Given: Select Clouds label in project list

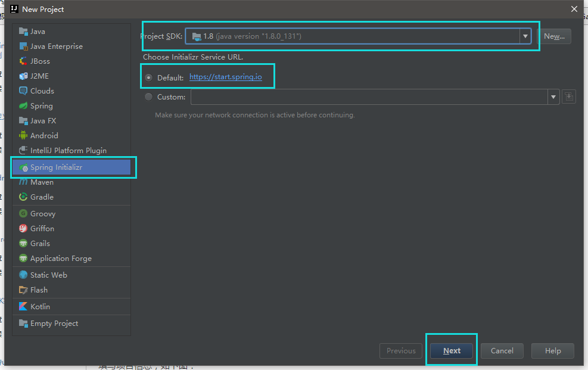Looking at the screenshot, I should pyautogui.click(x=42, y=91).
